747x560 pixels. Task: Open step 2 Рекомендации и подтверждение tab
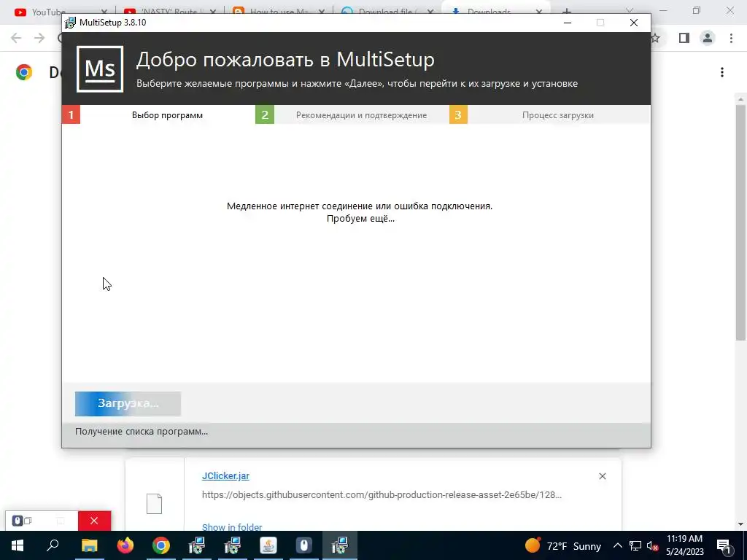[x=352, y=114]
